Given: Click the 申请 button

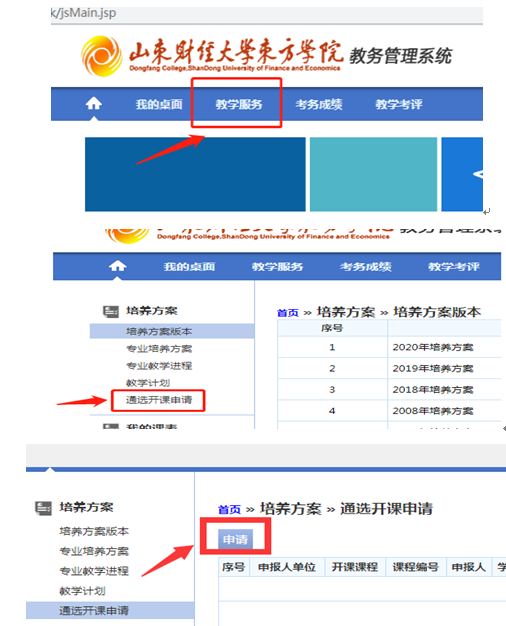Looking at the screenshot, I should (x=236, y=539).
